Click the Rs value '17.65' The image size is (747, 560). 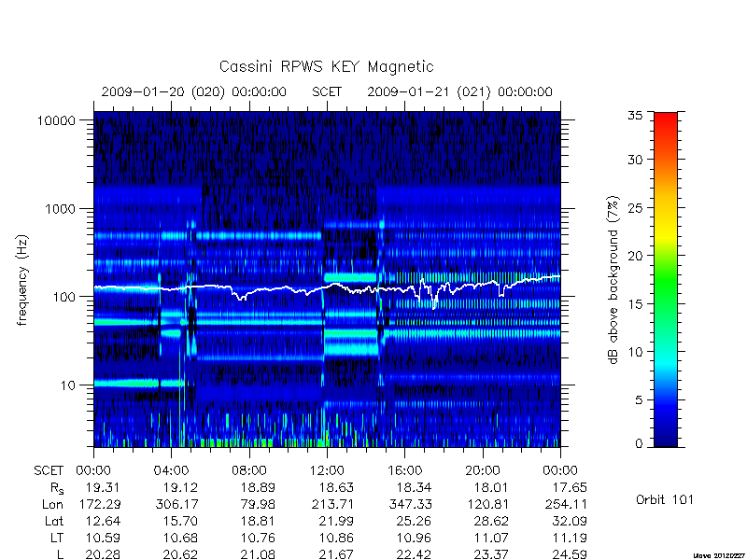(x=570, y=487)
